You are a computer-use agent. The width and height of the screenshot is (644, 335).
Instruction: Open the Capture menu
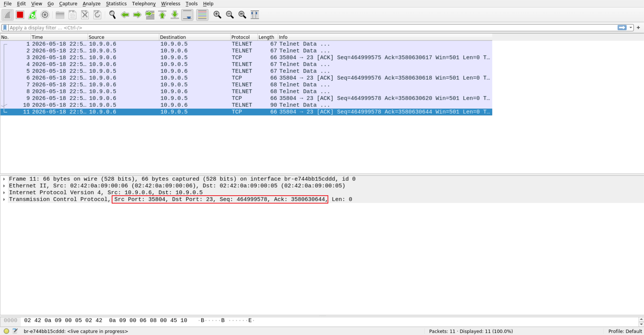coord(68,4)
